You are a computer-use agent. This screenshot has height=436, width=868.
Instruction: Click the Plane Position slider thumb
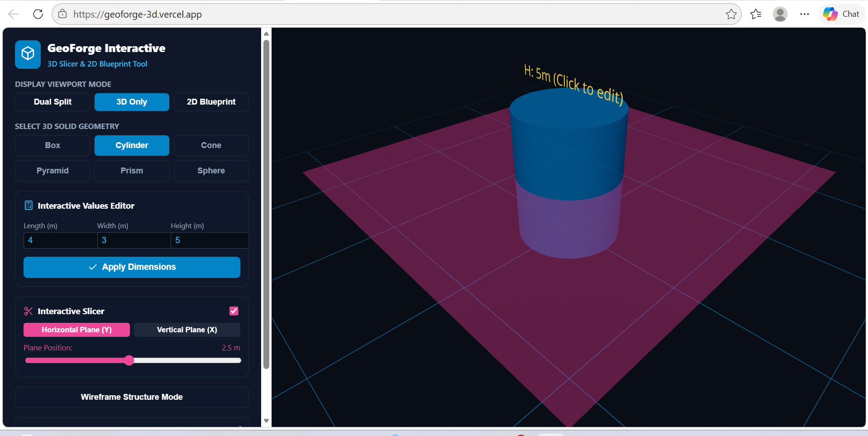pos(129,360)
